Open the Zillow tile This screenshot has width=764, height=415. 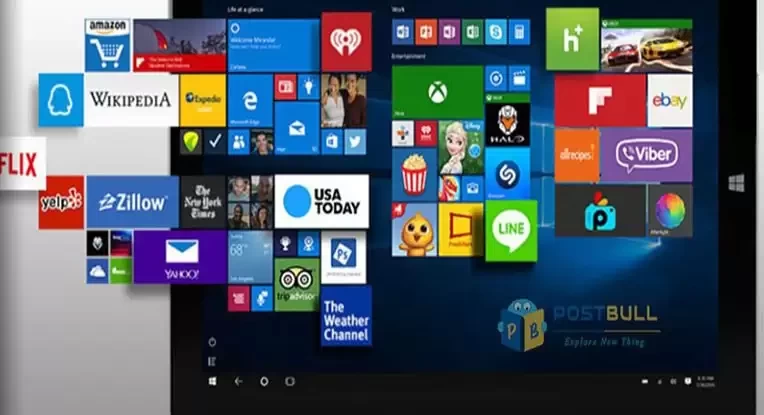pyautogui.click(x=133, y=202)
